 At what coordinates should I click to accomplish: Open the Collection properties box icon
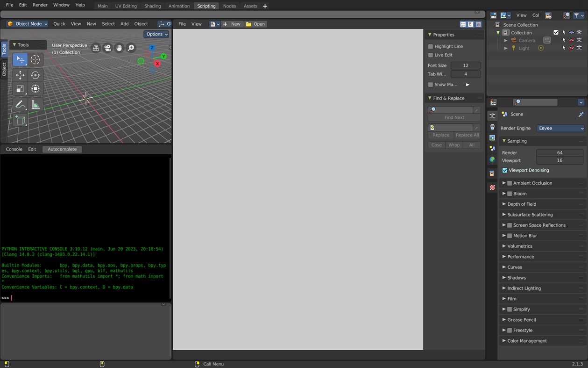492,173
